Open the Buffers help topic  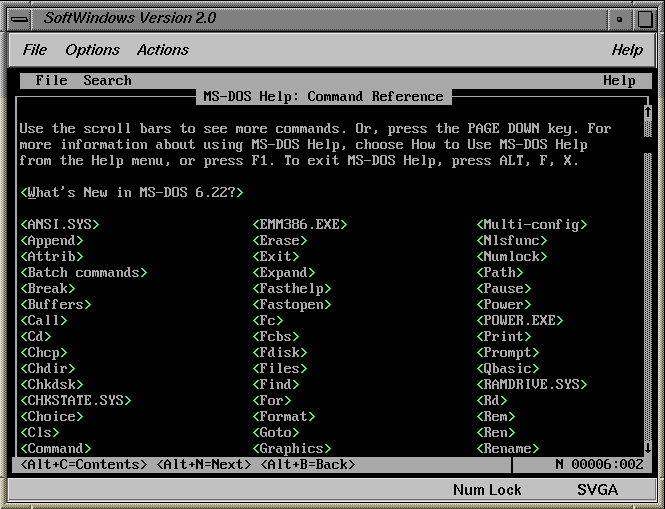pos(56,305)
